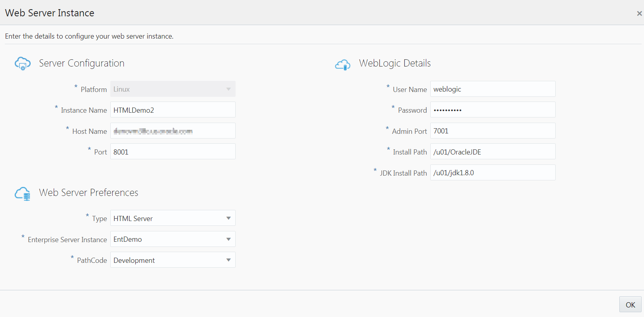Click the Instance Name label
The width and height of the screenshot is (644, 317).
[x=84, y=110]
